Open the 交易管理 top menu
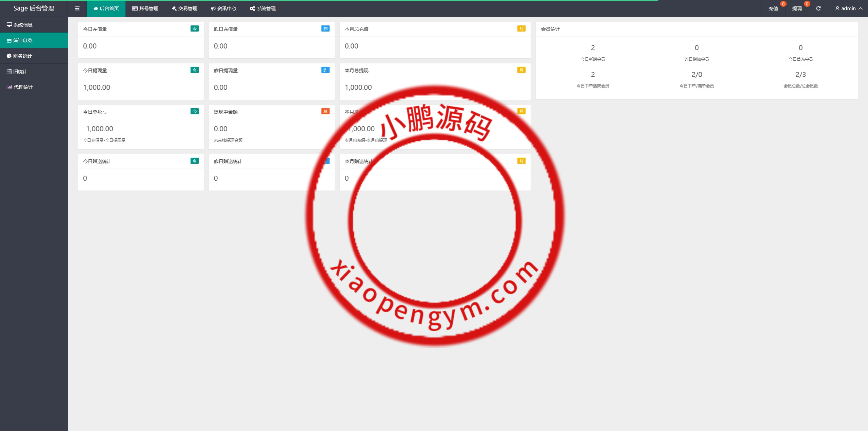Image resolution: width=868 pixels, height=431 pixels. 184,8
